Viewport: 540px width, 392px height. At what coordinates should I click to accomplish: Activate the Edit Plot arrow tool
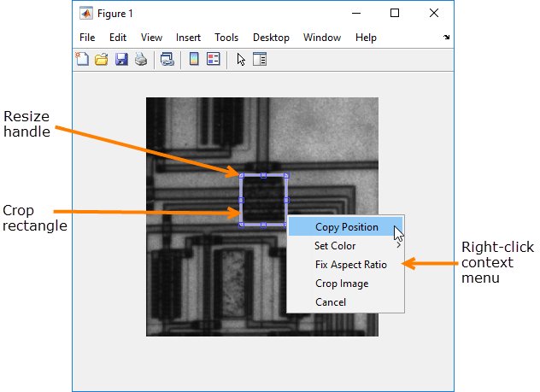tap(241, 60)
